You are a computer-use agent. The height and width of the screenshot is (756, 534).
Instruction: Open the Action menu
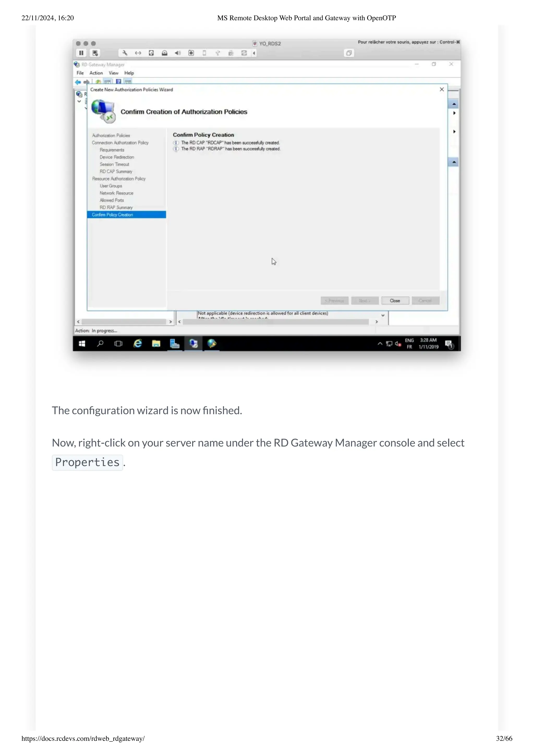point(96,73)
